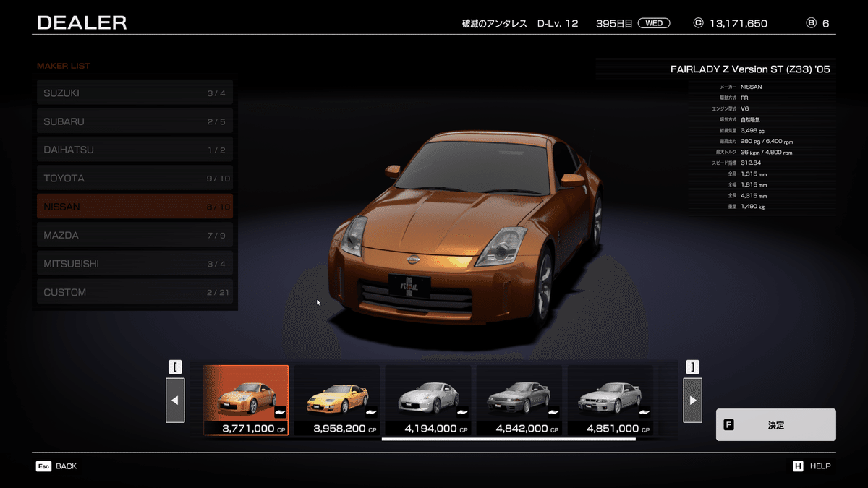Click the left bracket key hint
Screen dimensions: 868x488
pyautogui.click(x=174, y=367)
